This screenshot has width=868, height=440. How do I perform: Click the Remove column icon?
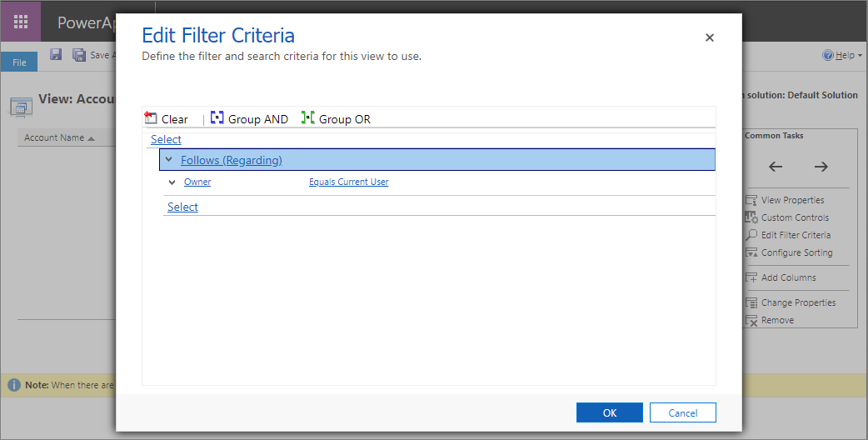(751, 321)
